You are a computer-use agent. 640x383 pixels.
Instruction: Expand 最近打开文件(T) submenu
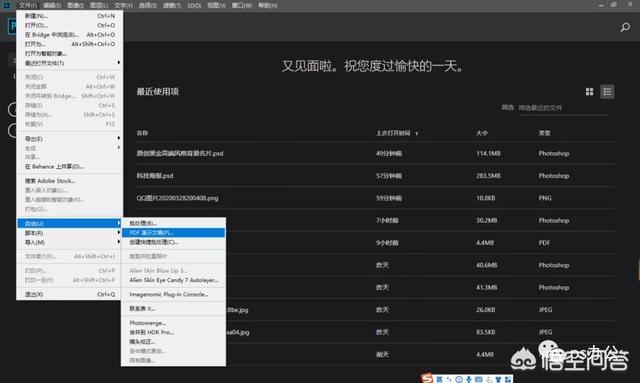(70, 63)
